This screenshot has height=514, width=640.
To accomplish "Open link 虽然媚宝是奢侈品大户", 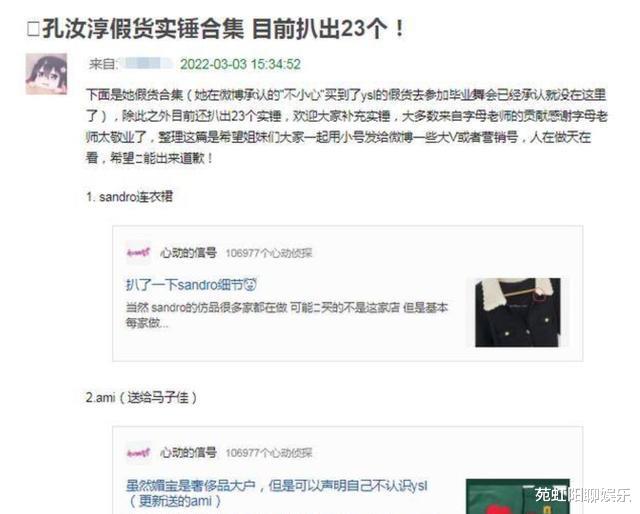I will coord(191,486).
